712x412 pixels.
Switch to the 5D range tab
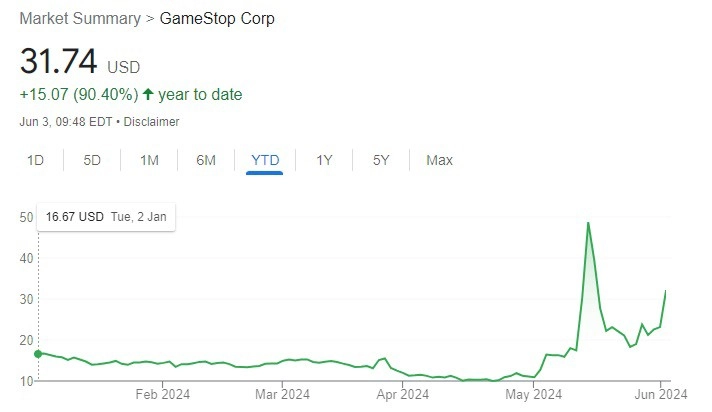click(92, 160)
